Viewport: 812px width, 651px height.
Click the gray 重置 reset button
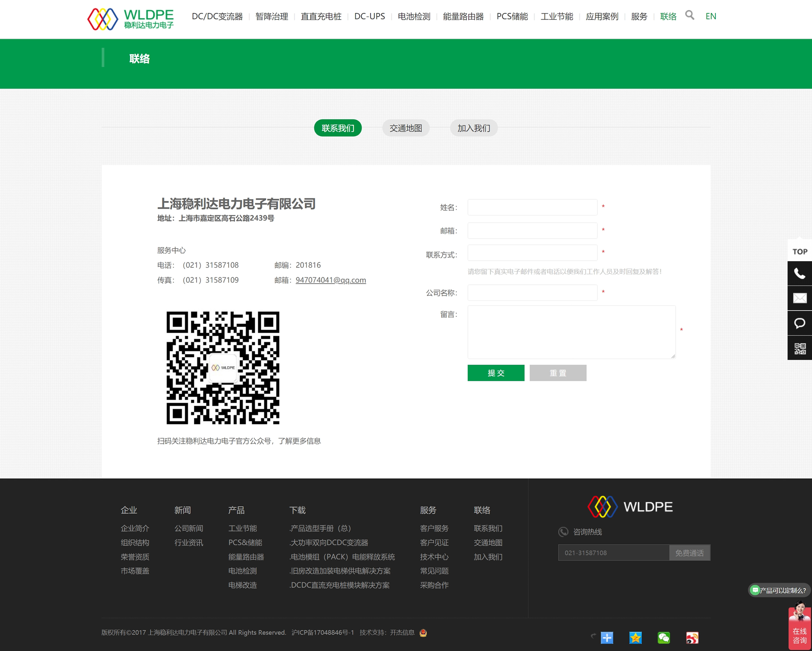558,373
